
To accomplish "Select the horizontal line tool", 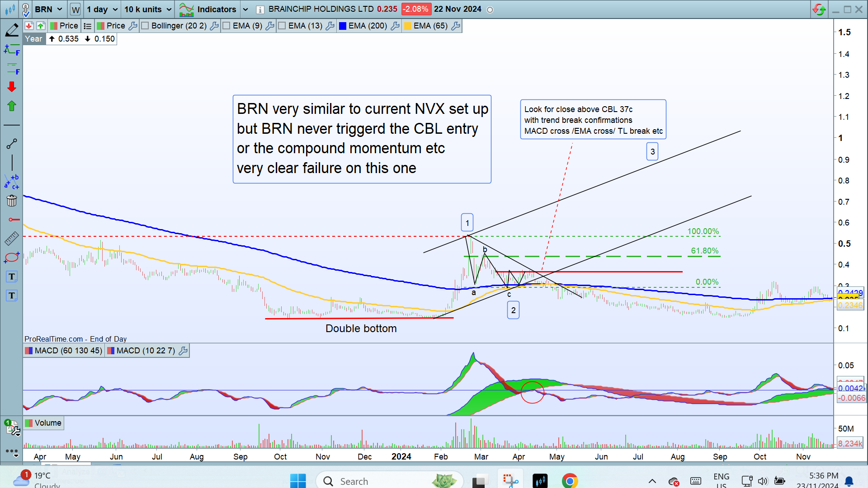I will pos(12,125).
